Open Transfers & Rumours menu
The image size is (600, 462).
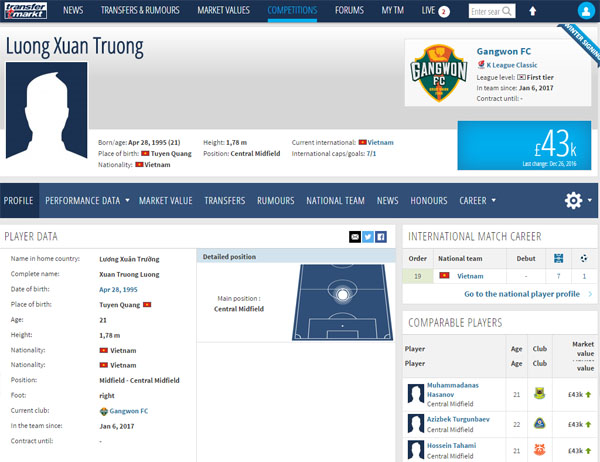[140, 10]
